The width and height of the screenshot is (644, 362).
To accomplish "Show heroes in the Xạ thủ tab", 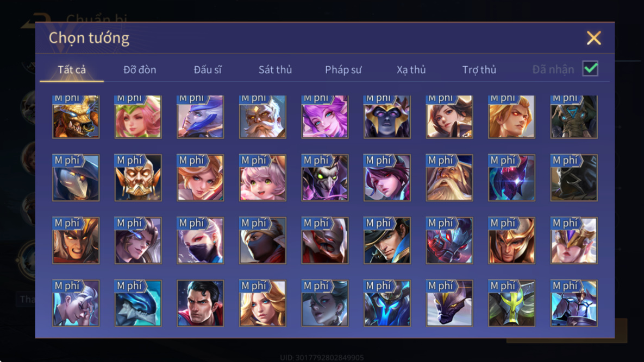I will click(411, 69).
